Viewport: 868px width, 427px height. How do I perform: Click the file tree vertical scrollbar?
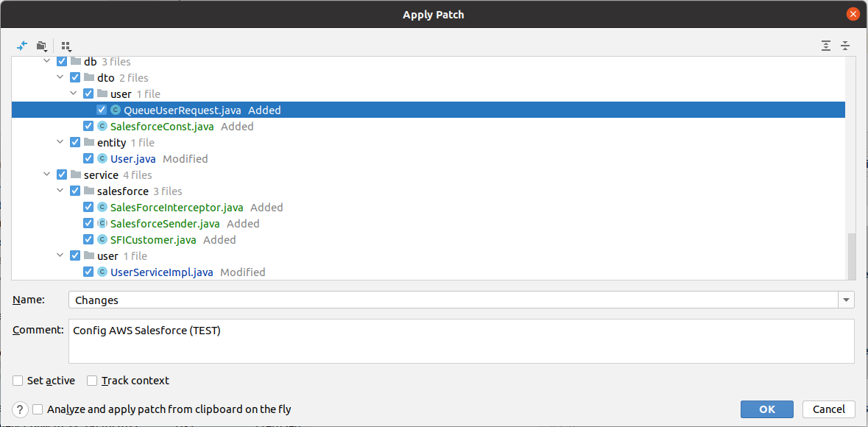click(x=852, y=255)
